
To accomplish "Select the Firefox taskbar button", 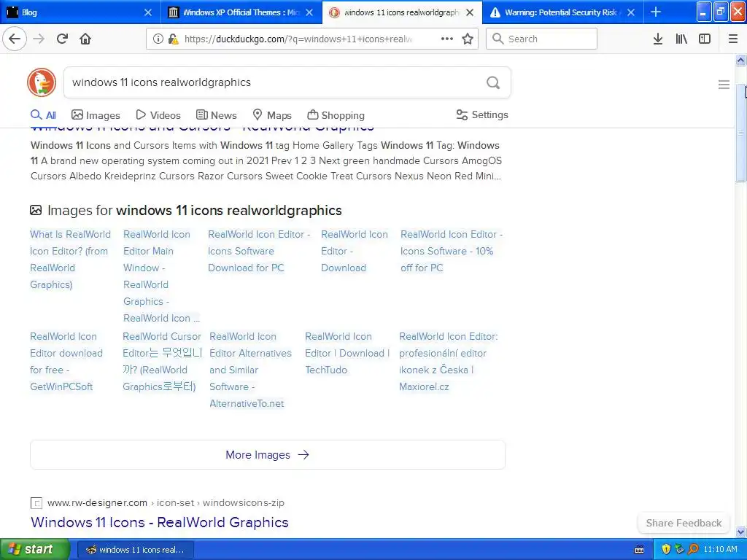I will 136,550.
